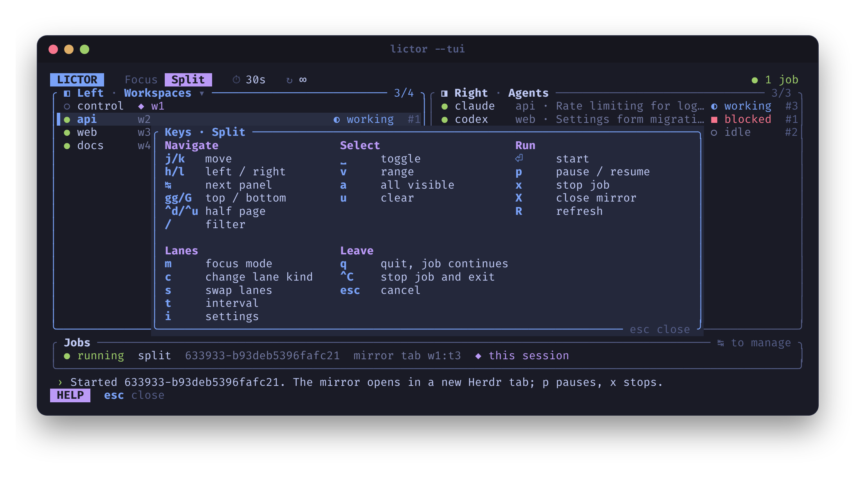The width and height of the screenshot is (868, 479).
Task: Select the codex agent row
Action: click(619, 119)
